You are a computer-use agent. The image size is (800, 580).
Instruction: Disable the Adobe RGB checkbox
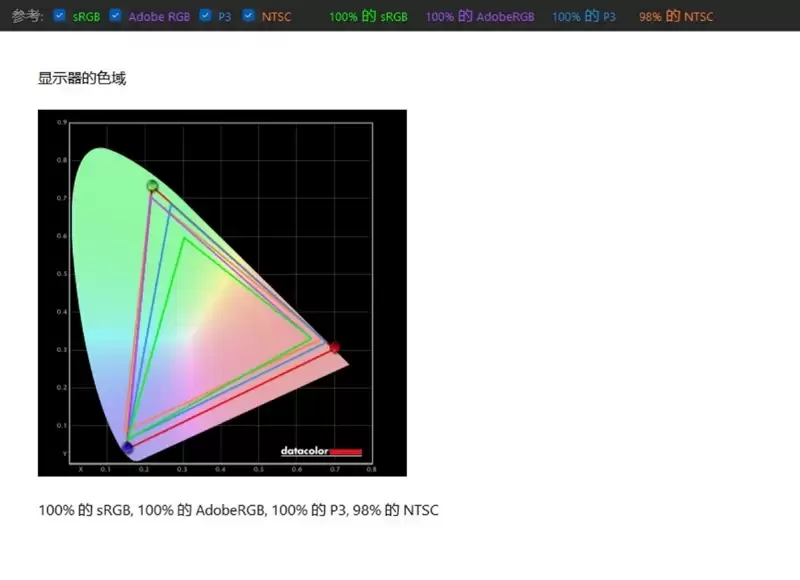coord(115,16)
